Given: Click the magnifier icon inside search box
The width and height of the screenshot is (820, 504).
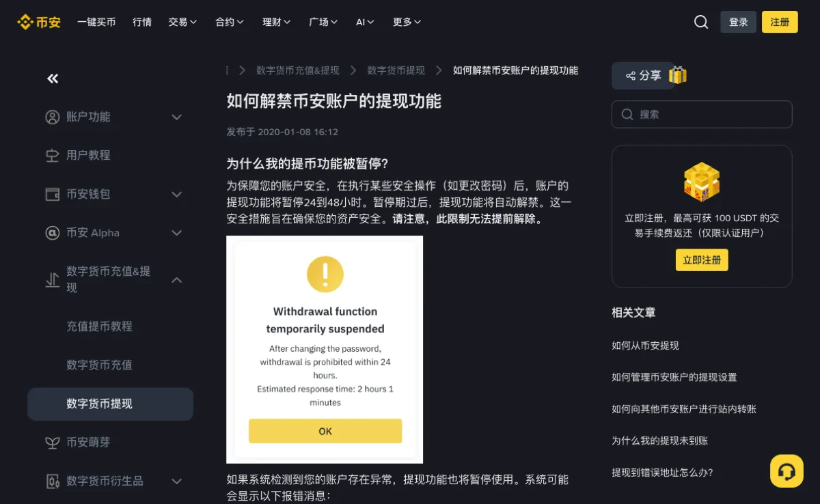Looking at the screenshot, I should (x=627, y=115).
